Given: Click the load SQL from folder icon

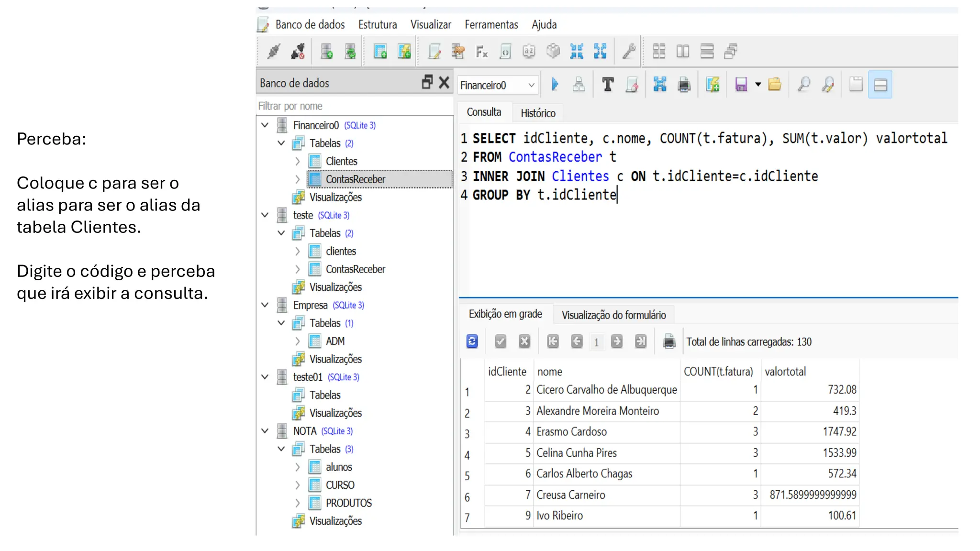Looking at the screenshot, I should (x=774, y=85).
